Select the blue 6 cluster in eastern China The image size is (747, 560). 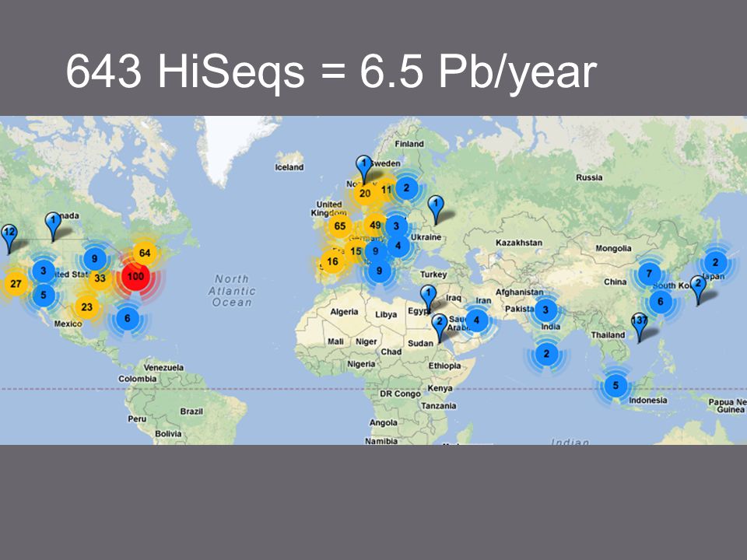click(661, 302)
